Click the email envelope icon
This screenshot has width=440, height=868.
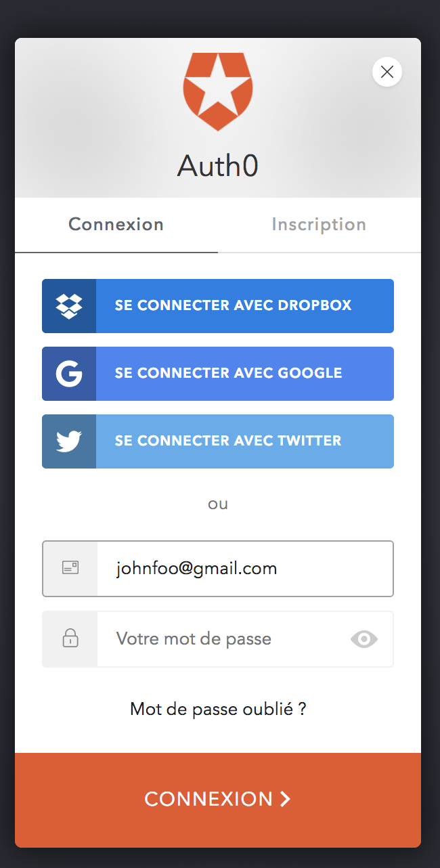[70, 568]
